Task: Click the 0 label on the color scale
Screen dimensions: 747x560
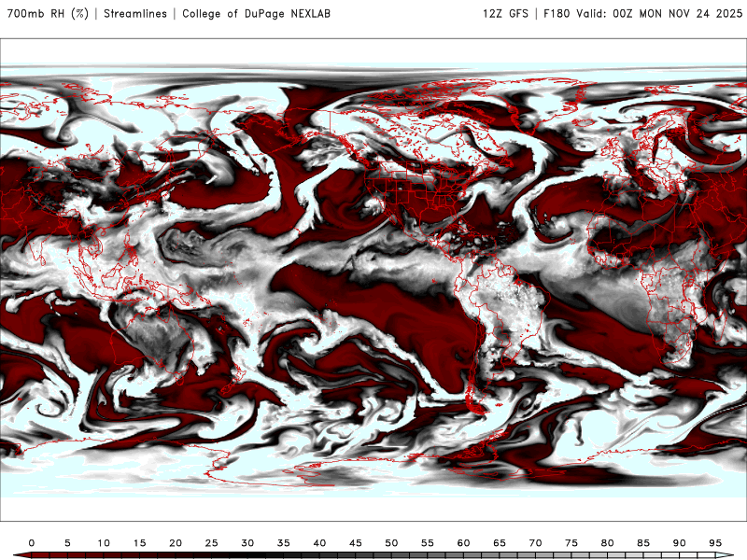Action: (x=32, y=543)
